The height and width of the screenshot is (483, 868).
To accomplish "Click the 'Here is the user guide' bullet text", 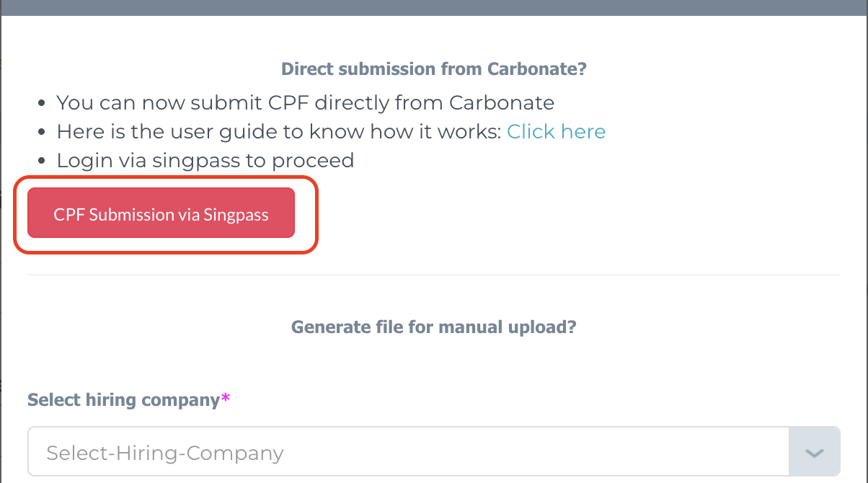I will [279, 131].
